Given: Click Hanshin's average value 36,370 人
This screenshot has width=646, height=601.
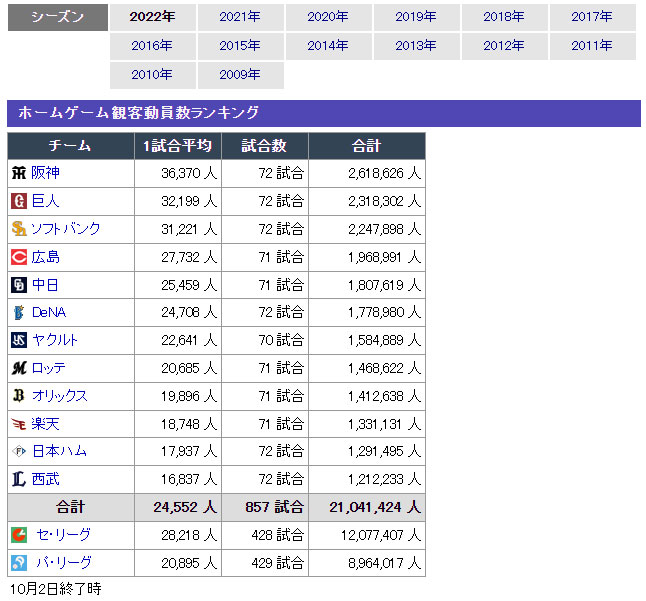Looking at the screenshot, I should [x=189, y=173].
